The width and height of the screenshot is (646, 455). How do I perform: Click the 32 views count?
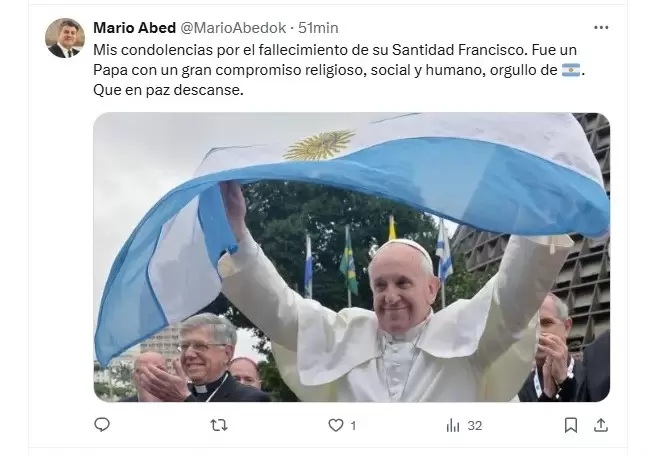tap(475, 425)
